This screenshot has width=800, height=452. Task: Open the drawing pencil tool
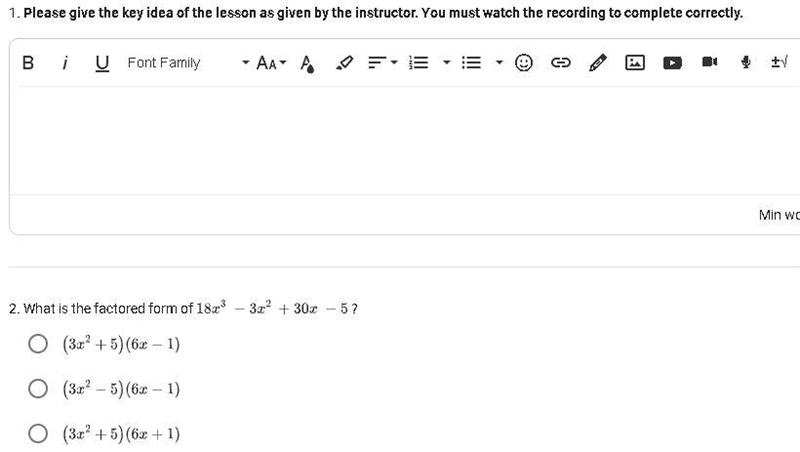(597, 63)
